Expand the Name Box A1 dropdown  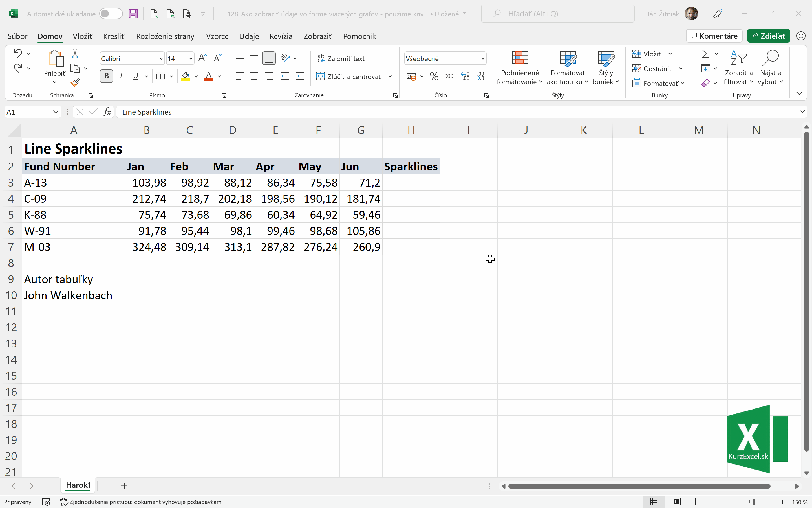(x=56, y=112)
